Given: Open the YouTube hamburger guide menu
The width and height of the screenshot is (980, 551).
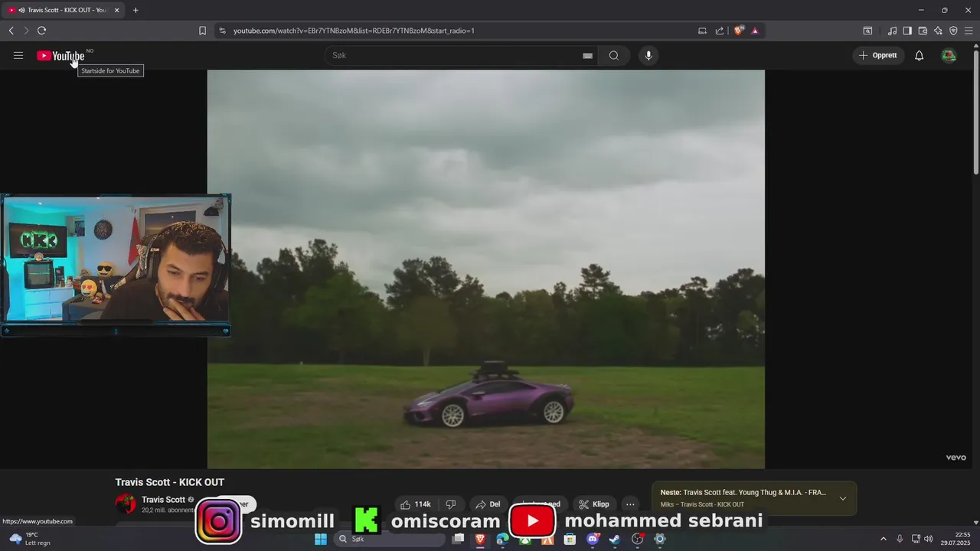Looking at the screenshot, I should [x=18, y=55].
